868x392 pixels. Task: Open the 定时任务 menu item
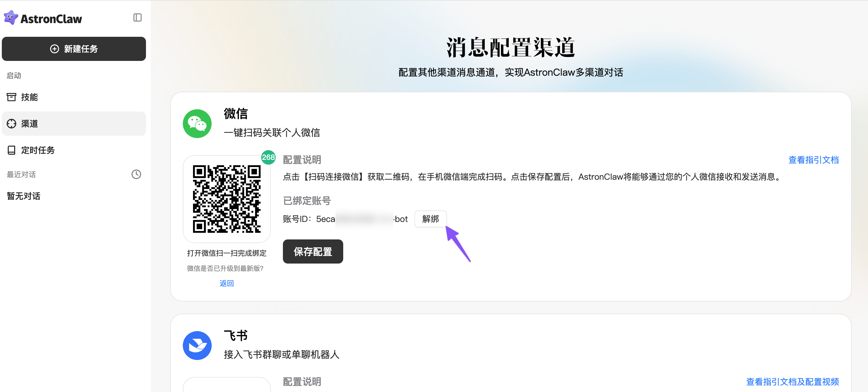click(x=74, y=150)
